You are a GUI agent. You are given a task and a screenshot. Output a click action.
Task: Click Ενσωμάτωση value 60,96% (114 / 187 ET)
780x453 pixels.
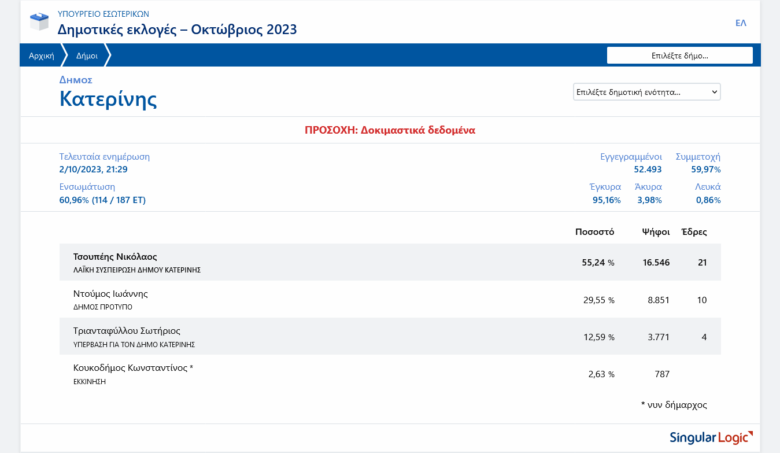tap(102, 200)
